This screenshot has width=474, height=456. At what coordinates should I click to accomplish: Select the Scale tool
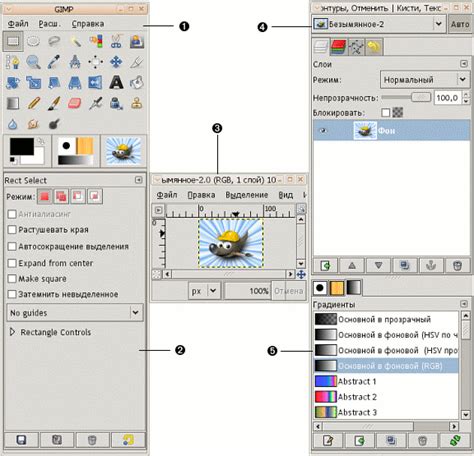click(x=33, y=82)
